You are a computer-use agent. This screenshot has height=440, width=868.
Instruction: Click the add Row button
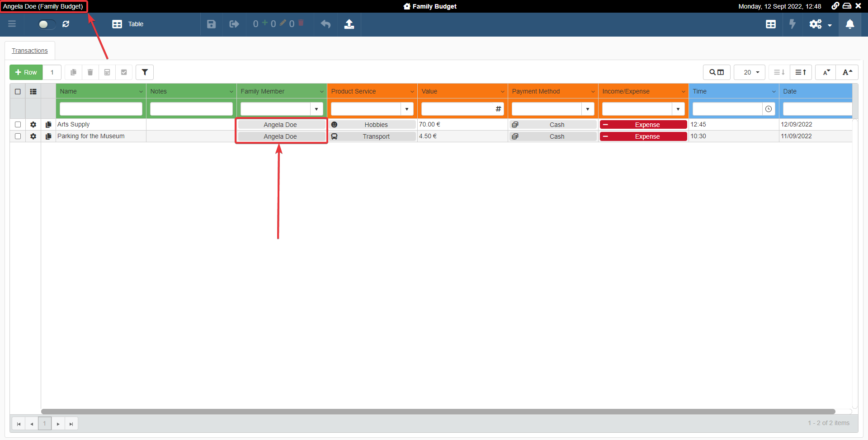pyautogui.click(x=26, y=72)
